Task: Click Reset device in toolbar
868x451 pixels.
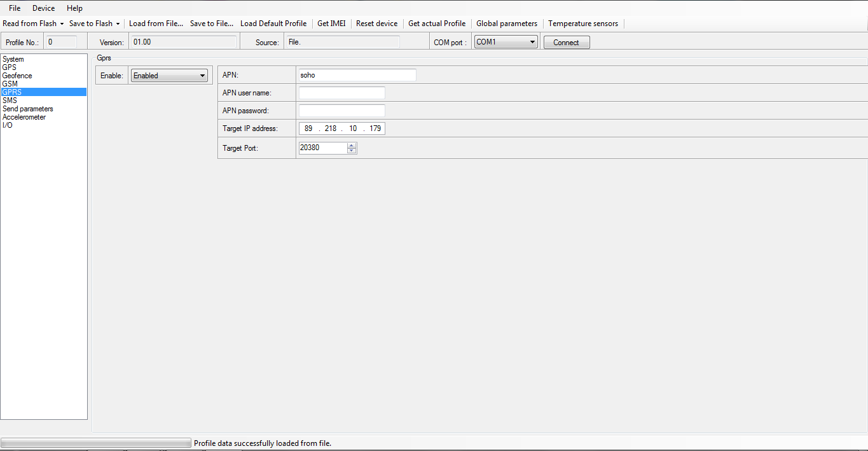Action: click(376, 24)
